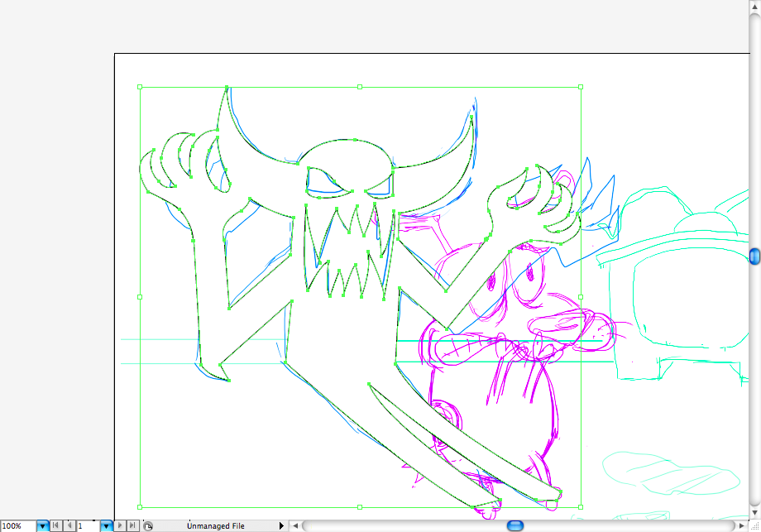Click the horizontal scrollbar blue thumb

point(515,525)
